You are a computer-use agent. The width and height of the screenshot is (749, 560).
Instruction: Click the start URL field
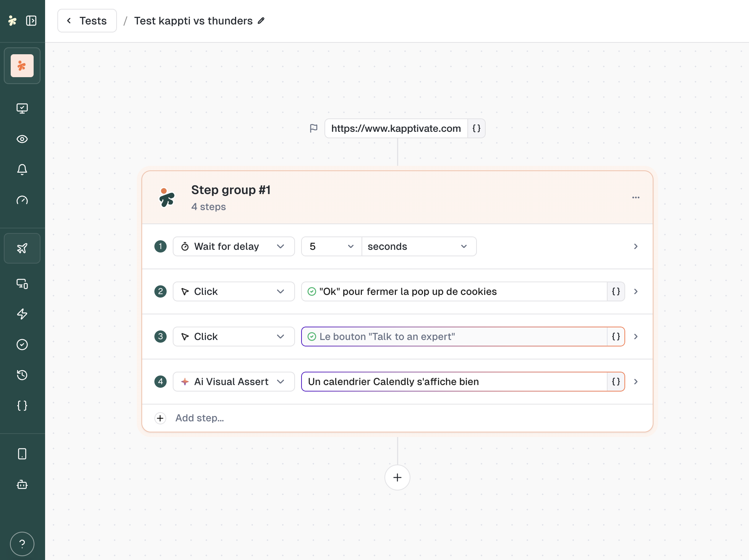pyautogui.click(x=396, y=128)
